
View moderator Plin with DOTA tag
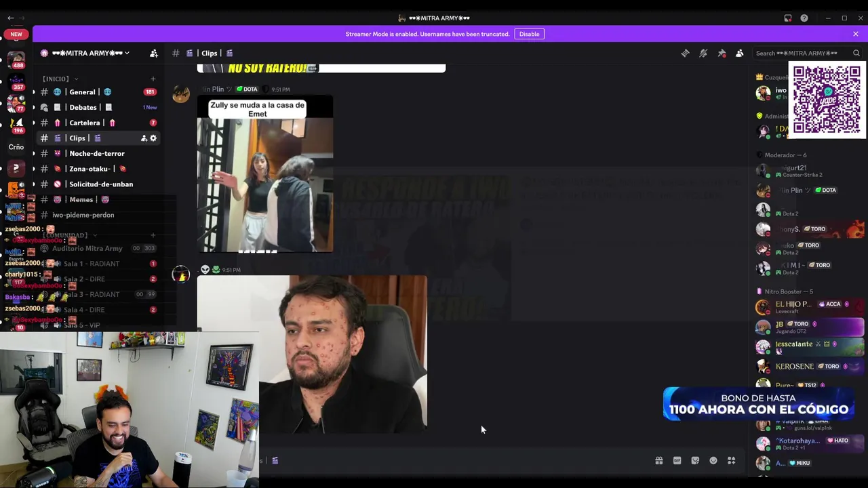[x=809, y=190]
